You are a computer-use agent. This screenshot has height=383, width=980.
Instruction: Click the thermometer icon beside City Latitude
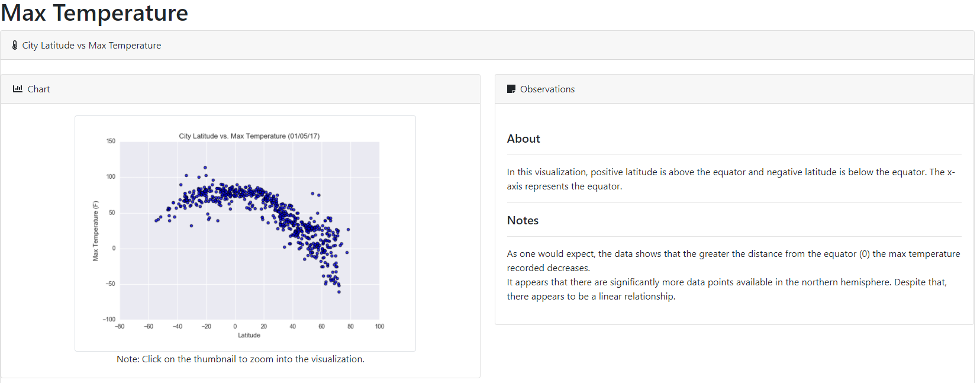pos(15,45)
